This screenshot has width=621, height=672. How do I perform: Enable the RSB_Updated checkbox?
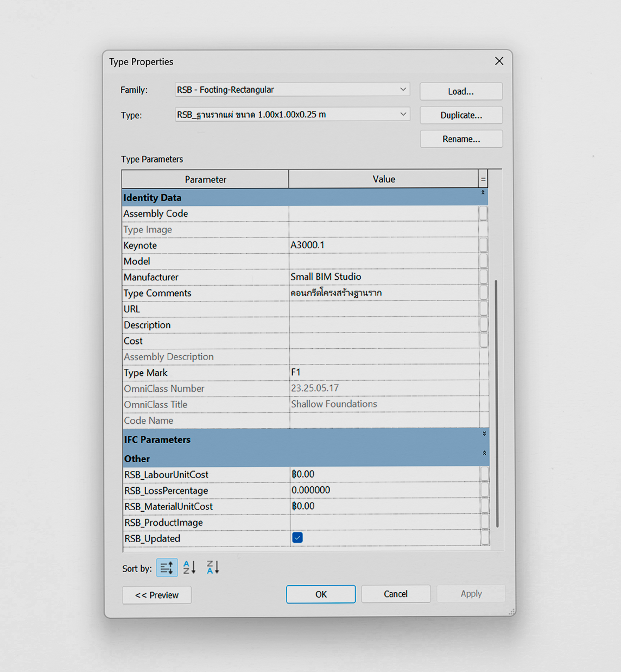pos(297,537)
